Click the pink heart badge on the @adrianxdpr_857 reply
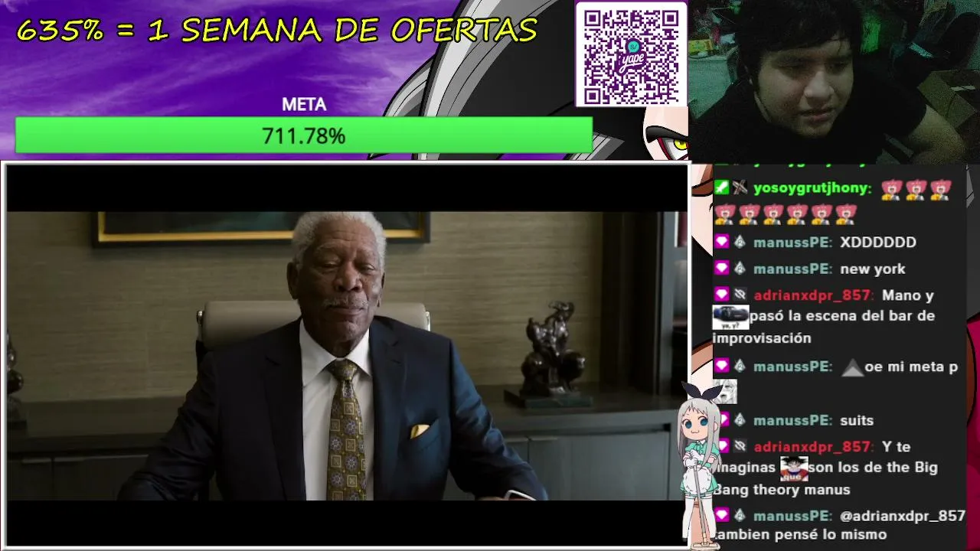 (721, 516)
